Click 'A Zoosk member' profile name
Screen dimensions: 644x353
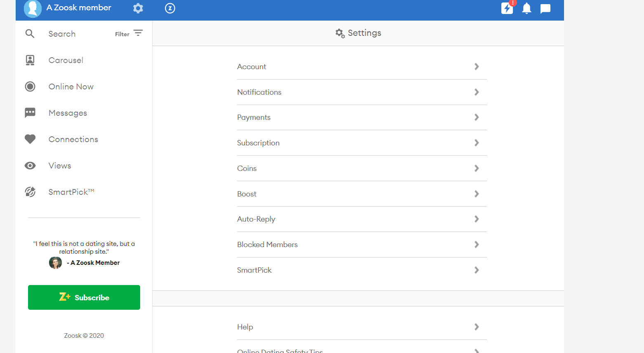click(79, 7)
